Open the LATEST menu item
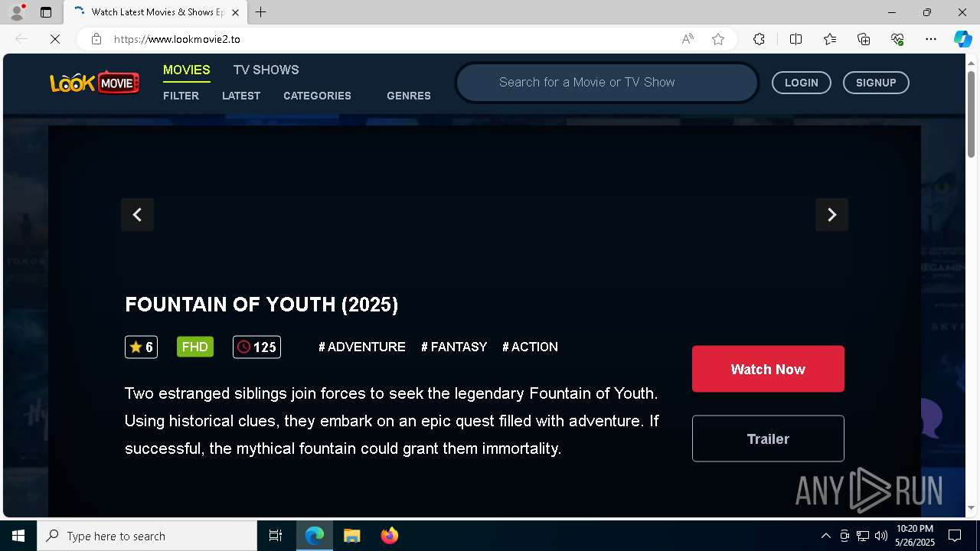Screen dimensions: 980x551 (241, 96)
